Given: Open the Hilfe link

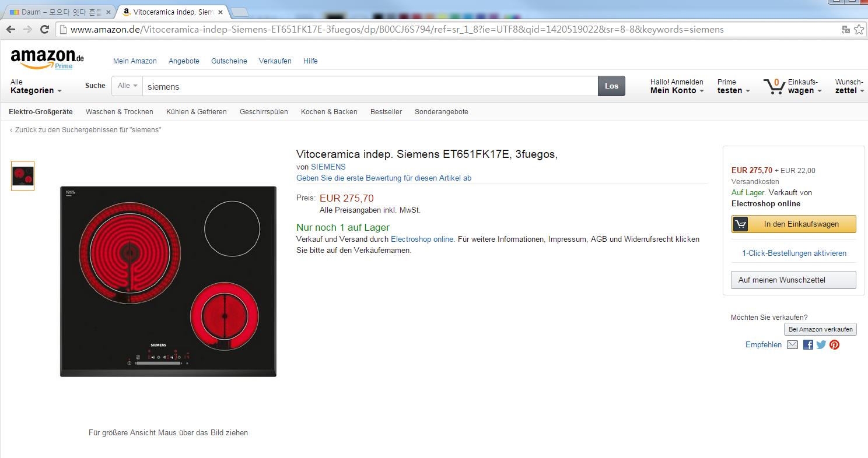Looking at the screenshot, I should [310, 61].
